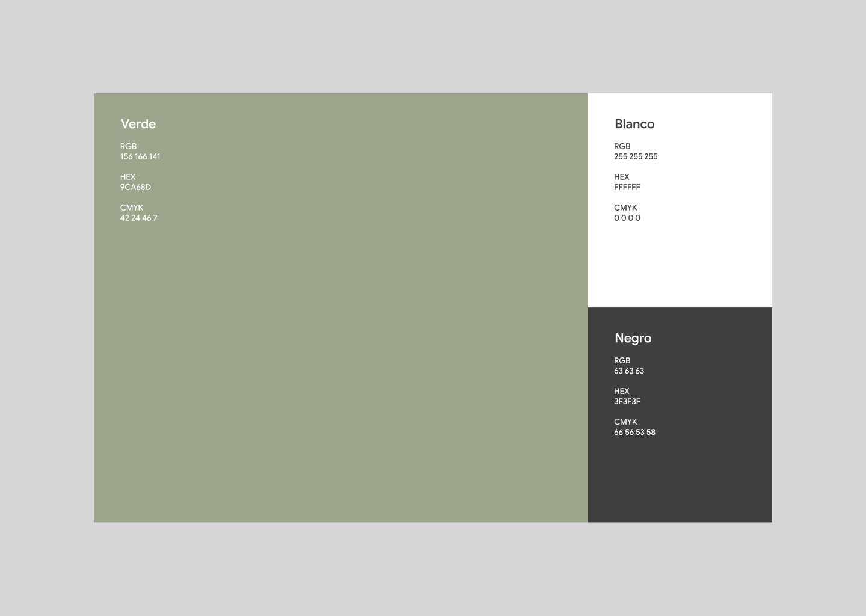Select the hex code FFFFFF
866x616 pixels.
click(x=627, y=187)
